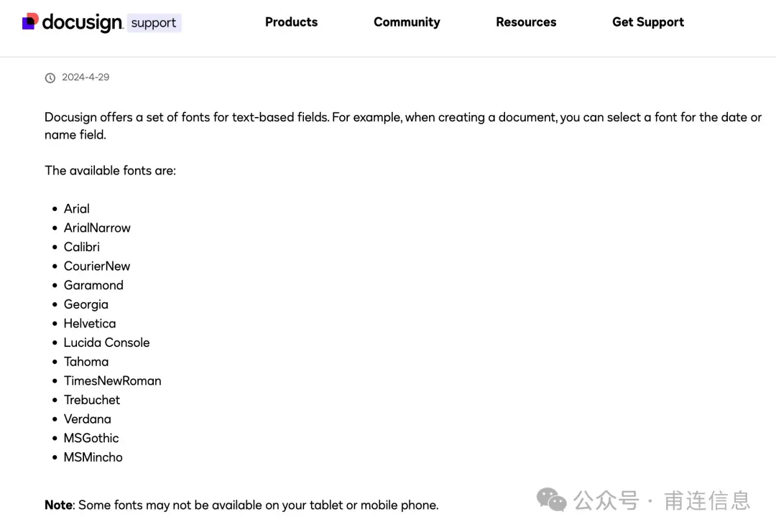Select the Arial font list item
The height and width of the screenshot is (532, 776).
coord(77,209)
